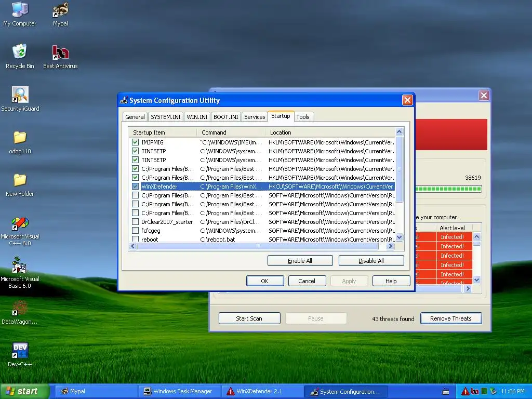Sort by Startup Item column header
Image resolution: width=532 pixels, height=399 pixels.
pos(163,132)
